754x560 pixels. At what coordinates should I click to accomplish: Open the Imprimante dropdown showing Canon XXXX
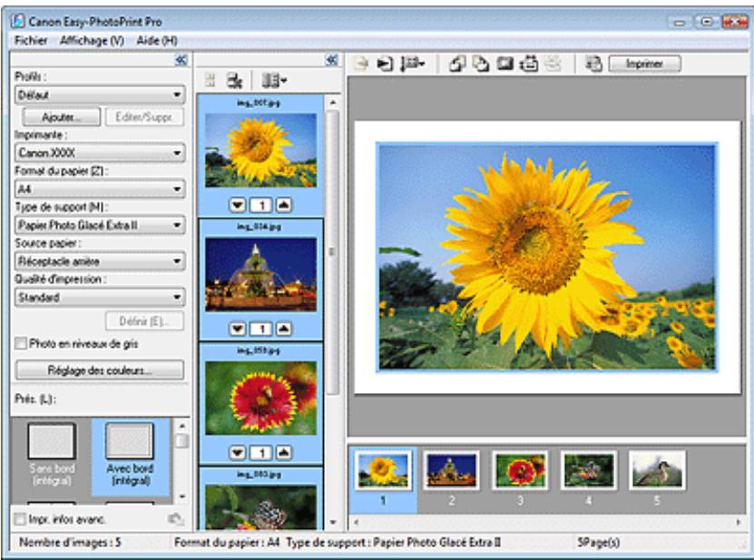click(100, 152)
